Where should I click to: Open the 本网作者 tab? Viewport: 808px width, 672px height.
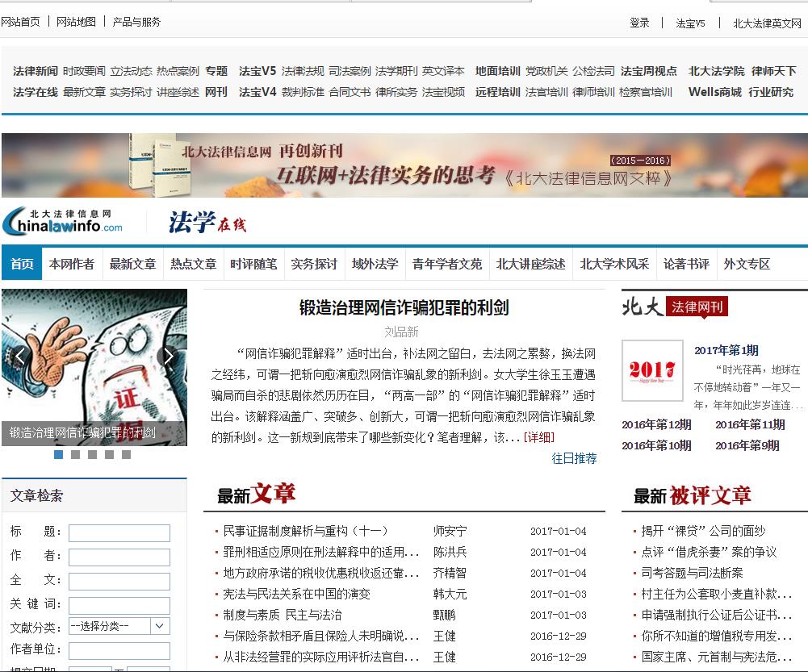(72, 264)
